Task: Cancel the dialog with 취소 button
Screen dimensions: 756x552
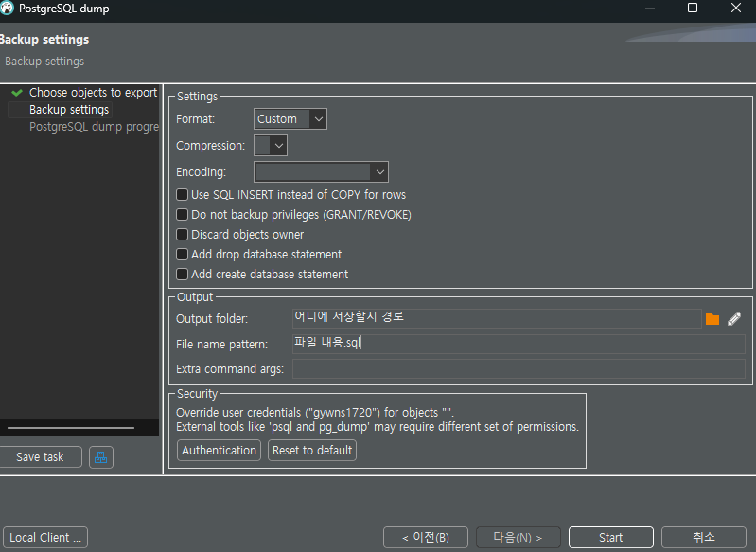Action: tap(704, 537)
